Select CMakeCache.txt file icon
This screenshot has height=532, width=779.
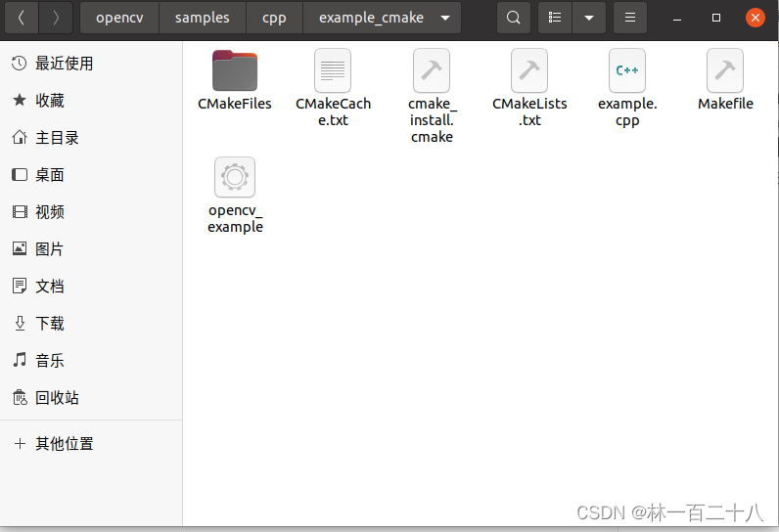333,70
